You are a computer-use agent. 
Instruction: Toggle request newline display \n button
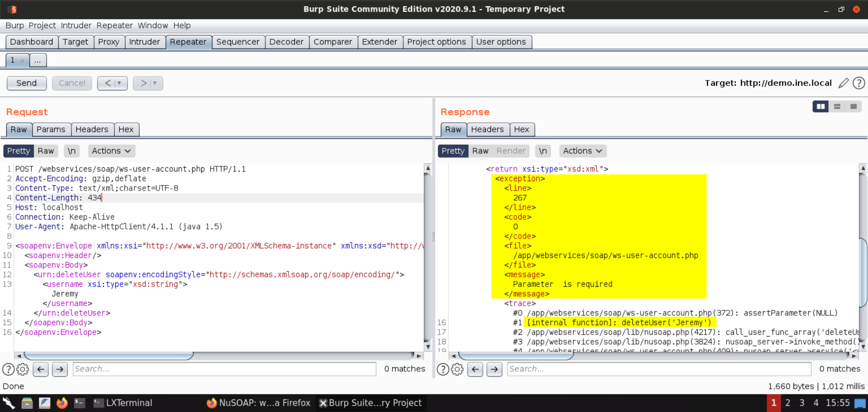71,151
